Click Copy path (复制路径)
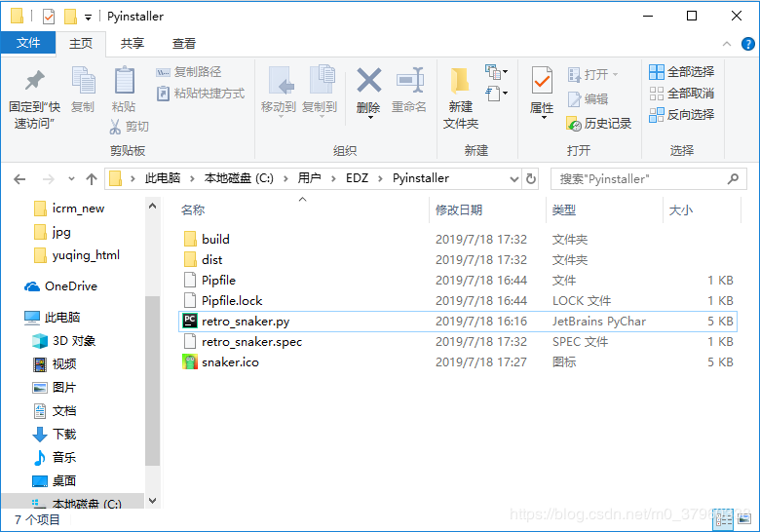The image size is (760, 532). (189, 72)
